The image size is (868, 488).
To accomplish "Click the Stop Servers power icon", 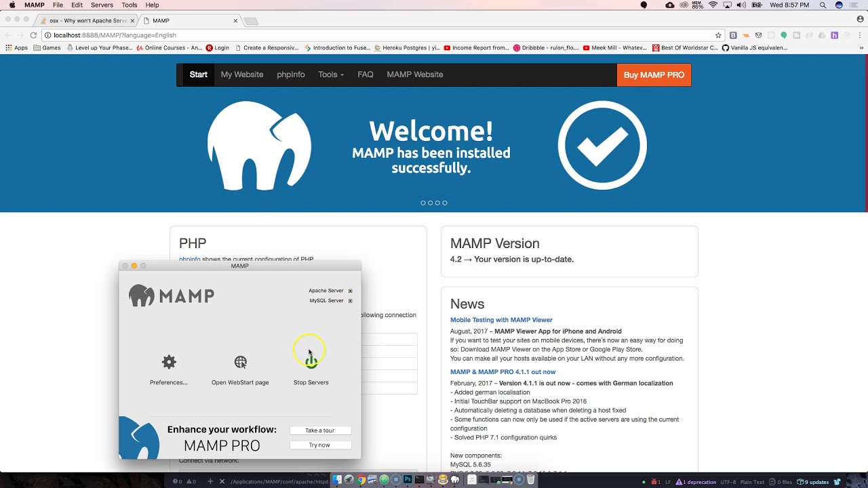I will coord(311,361).
